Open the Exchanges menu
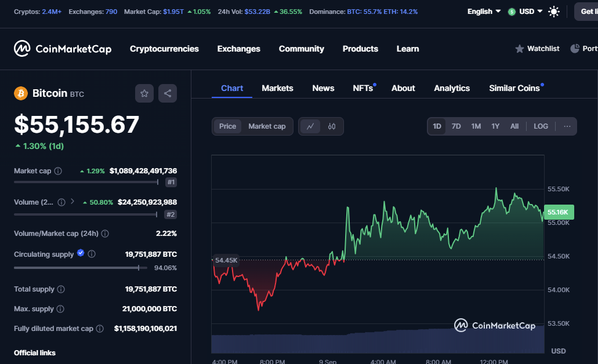 (239, 49)
